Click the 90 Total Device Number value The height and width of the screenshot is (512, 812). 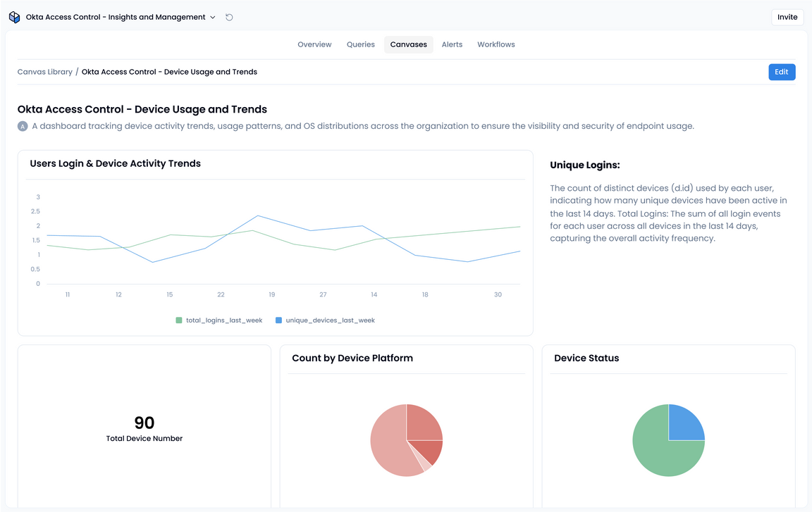point(144,423)
